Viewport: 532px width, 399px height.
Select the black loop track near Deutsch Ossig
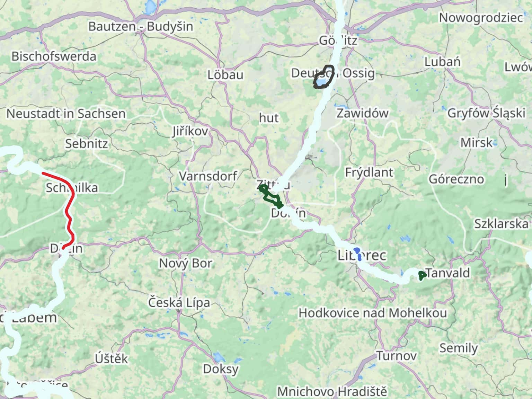coord(324,77)
